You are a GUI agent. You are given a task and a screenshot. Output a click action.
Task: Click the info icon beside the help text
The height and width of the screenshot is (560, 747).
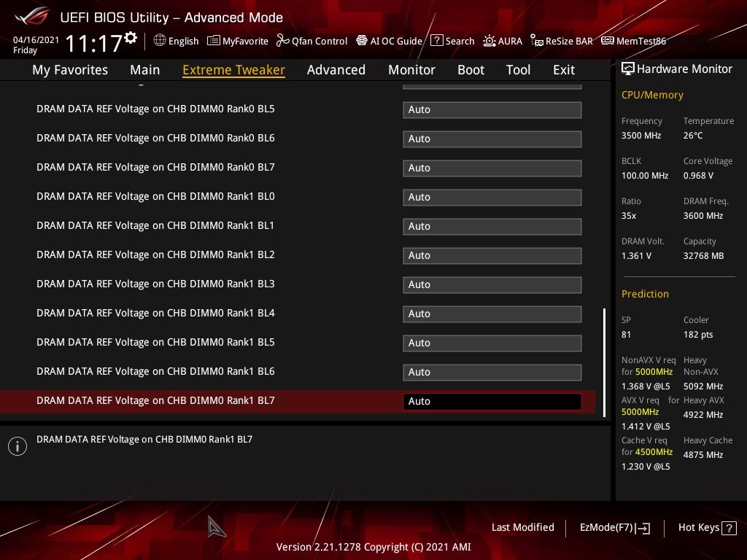[18, 446]
